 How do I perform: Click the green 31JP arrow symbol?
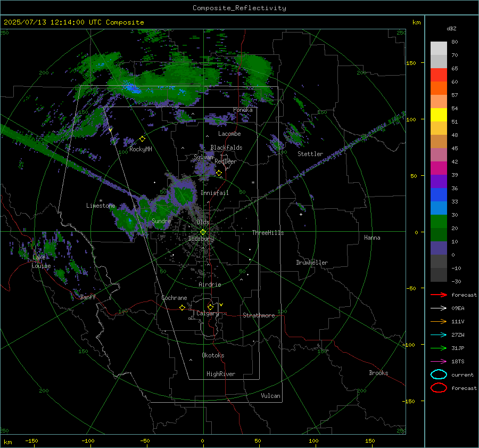pyautogui.click(x=439, y=348)
